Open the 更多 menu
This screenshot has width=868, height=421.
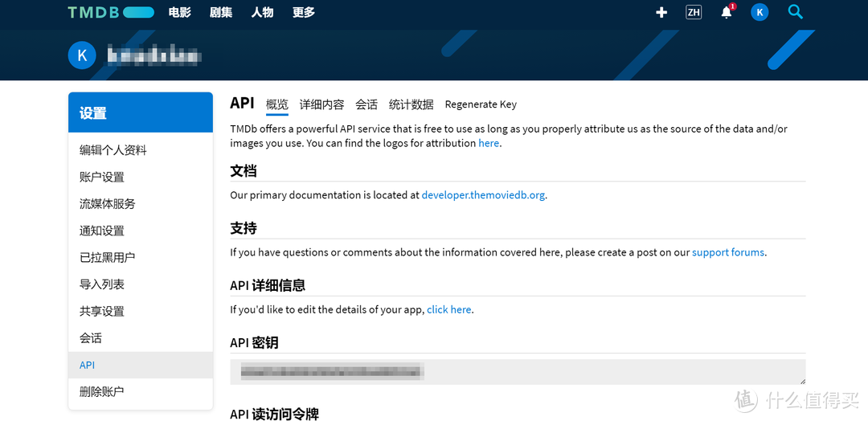click(x=303, y=12)
